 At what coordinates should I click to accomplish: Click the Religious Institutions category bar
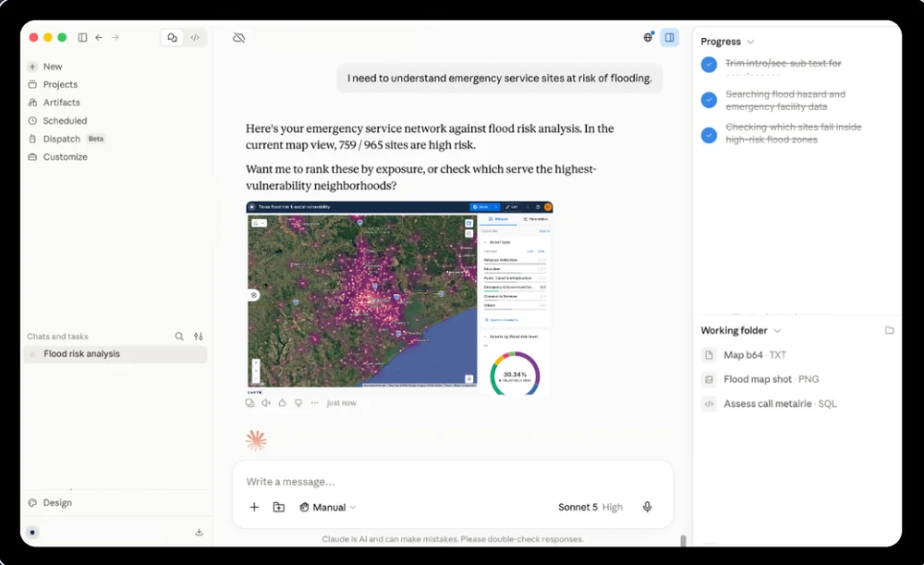click(515, 262)
